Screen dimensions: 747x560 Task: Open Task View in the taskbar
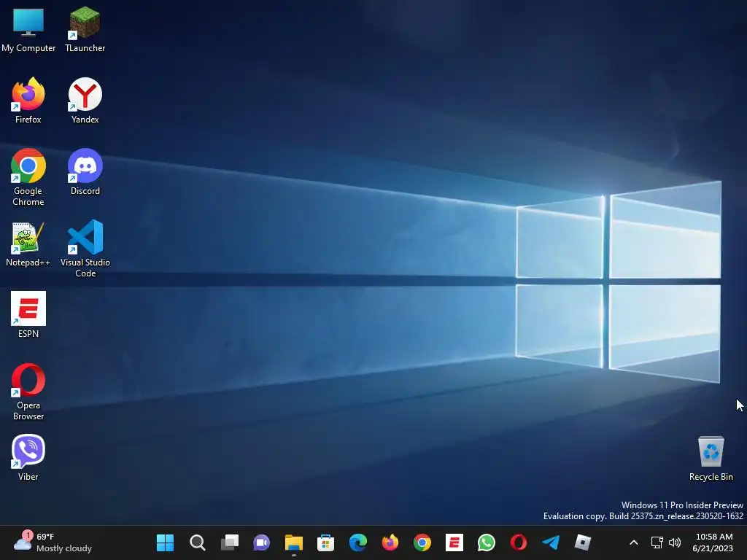click(230, 542)
